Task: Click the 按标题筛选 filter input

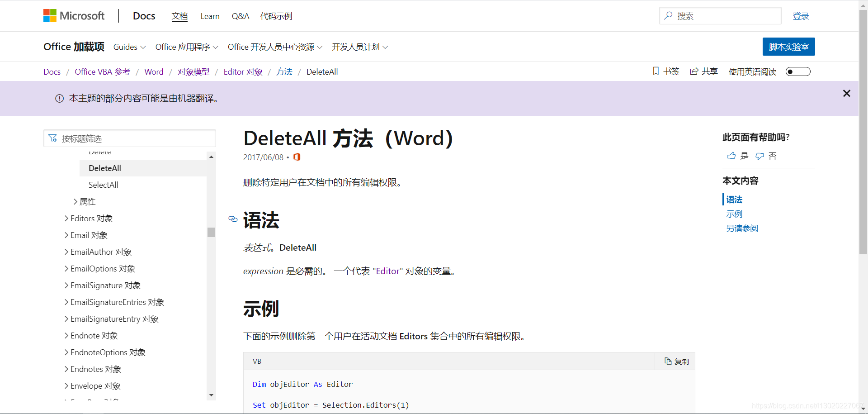Action: point(130,138)
